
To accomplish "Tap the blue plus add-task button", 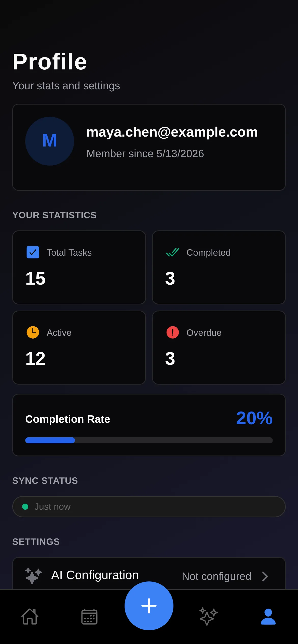I will [149, 606].
